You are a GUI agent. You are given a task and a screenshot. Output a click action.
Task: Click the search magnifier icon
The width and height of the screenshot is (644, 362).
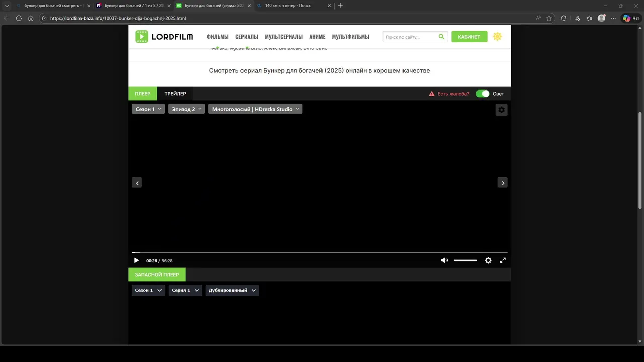pos(441,37)
